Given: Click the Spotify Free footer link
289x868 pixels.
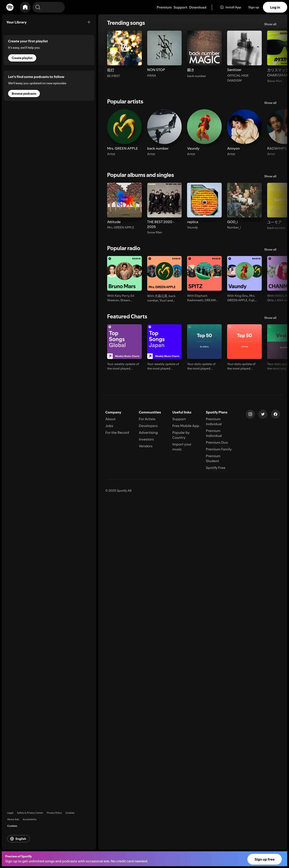Looking at the screenshot, I should pyautogui.click(x=216, y=468).
